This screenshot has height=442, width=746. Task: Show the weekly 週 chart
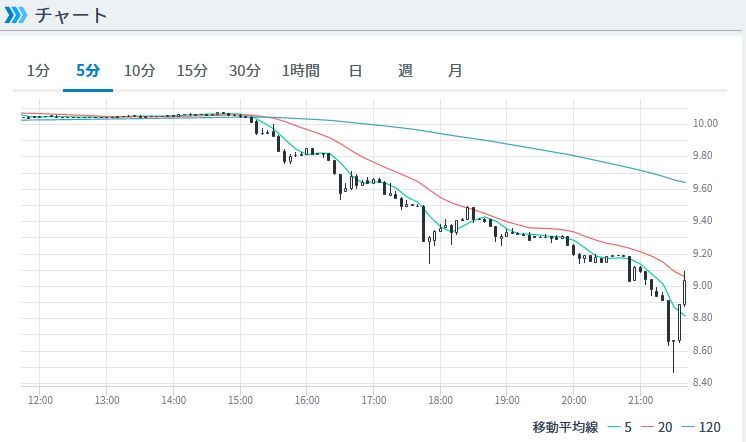point(405,71)
